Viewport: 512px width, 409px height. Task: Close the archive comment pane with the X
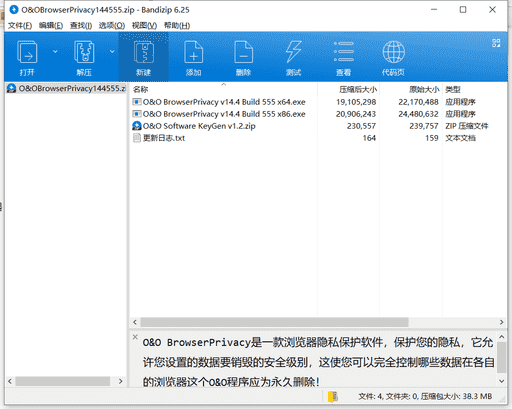135,337
